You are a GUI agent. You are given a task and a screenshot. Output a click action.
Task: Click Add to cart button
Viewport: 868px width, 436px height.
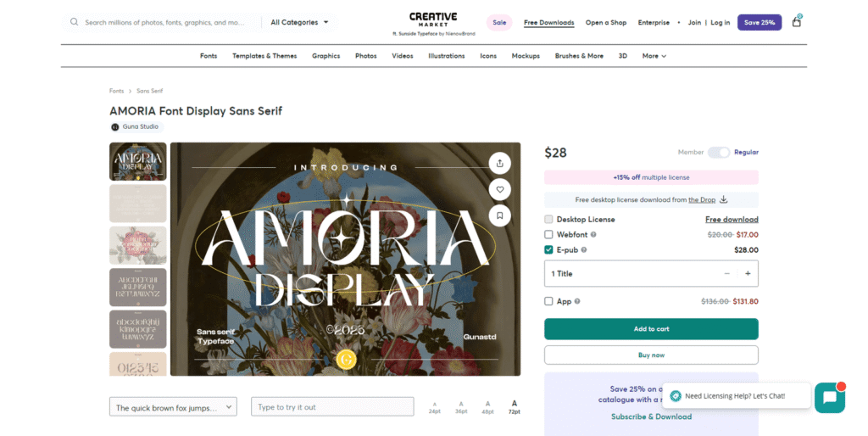pos(651,329)
